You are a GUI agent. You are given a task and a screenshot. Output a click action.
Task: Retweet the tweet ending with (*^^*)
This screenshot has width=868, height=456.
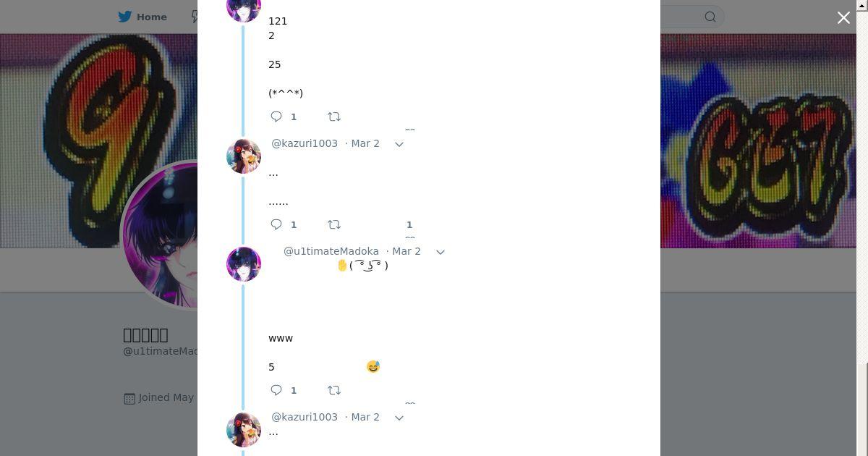tap(334, 117)
